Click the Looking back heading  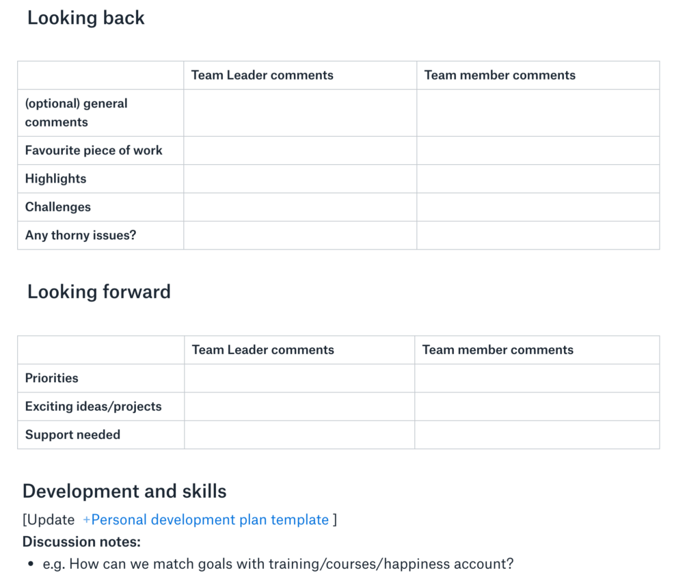86,18
